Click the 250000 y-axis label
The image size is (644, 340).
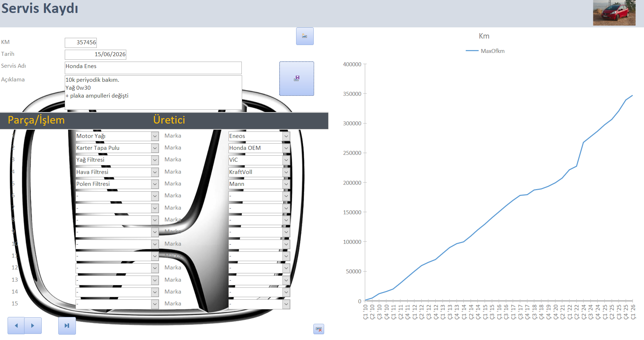coord(352,153)
